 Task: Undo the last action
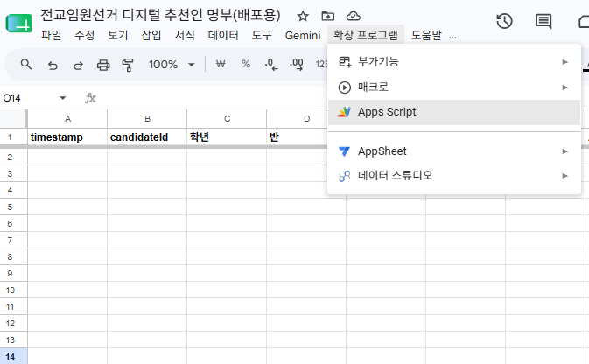(53, 66)
